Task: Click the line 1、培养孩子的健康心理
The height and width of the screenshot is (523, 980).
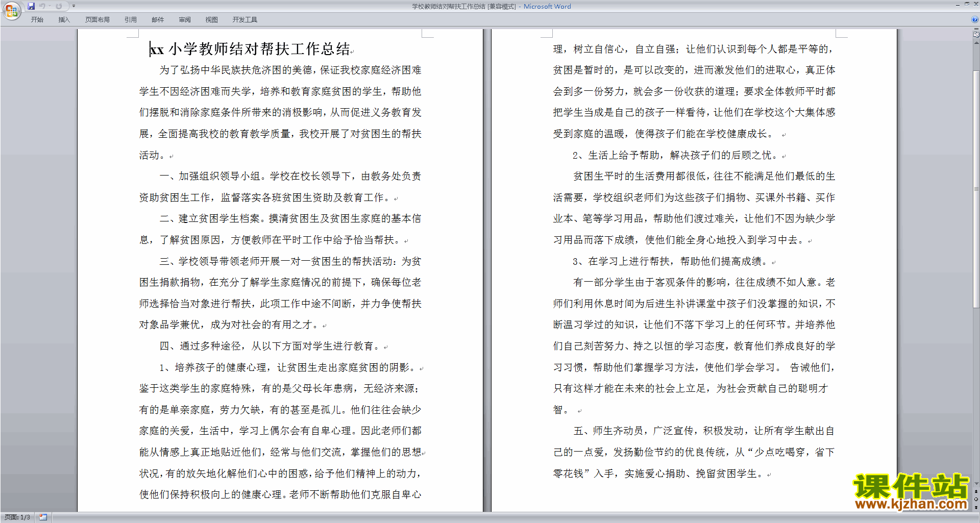Action: tap(287, 367)
